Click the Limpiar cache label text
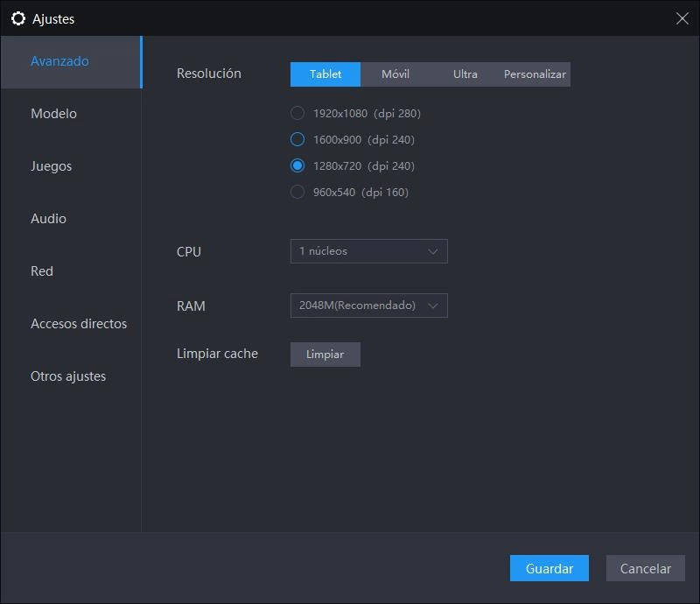The height and width of the screenshot is (604, 700). pyautogui.click(x=217, y=354)
